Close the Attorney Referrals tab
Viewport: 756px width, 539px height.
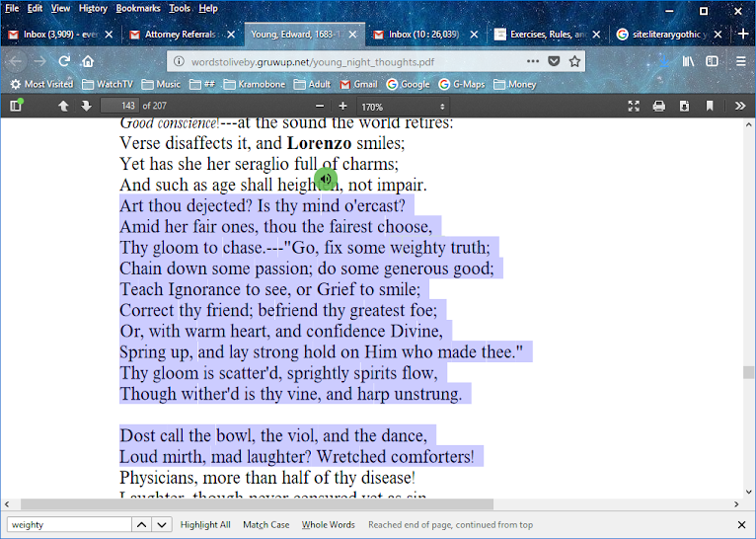click(x=231, y=35)
